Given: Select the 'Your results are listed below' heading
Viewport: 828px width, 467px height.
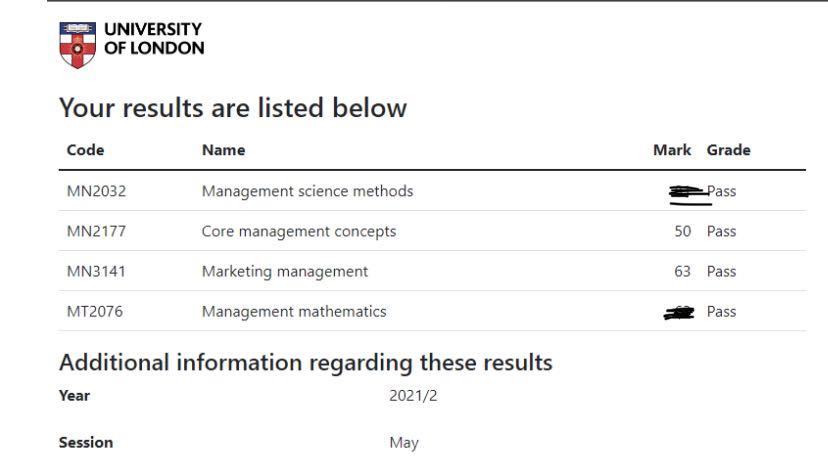Looking at the screenshot, I should pyautogui.click(x=233, y=108).
